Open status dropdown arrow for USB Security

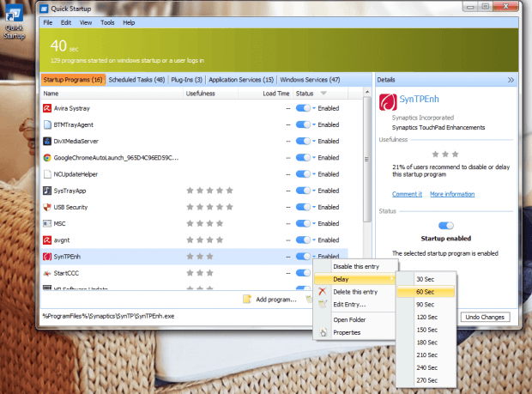click(x=314, y=207)
